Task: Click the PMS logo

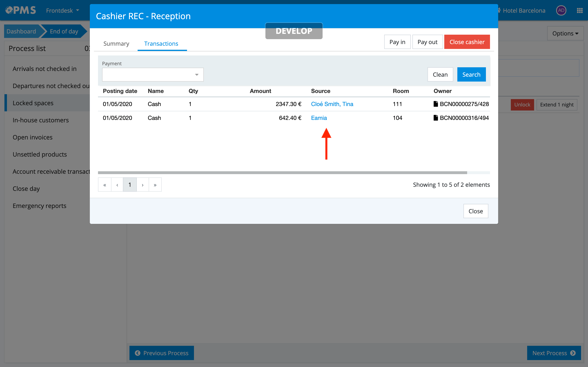Action: (21, 10)
